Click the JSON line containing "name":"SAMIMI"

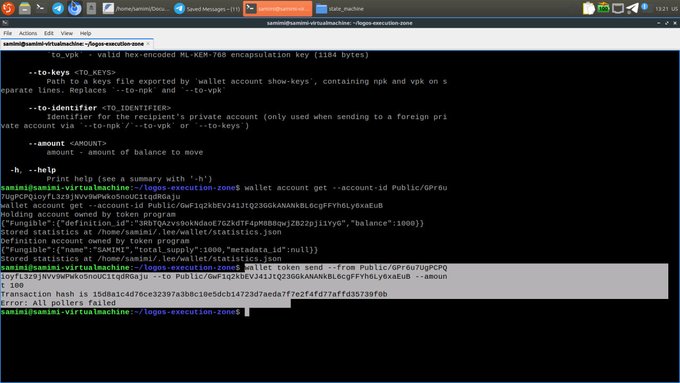159,250
